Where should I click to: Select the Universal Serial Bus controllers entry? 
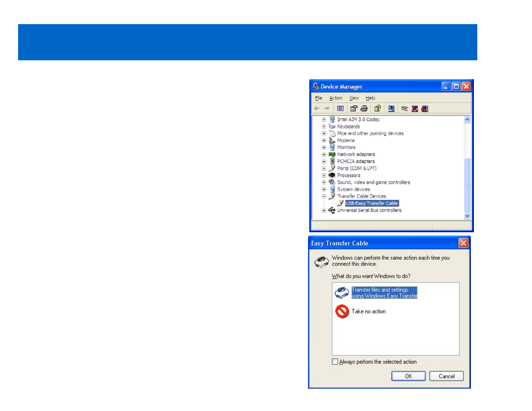369,210
